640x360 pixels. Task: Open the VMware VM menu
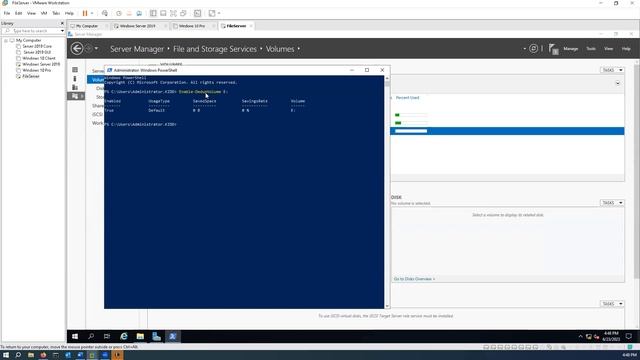pos(44,13)
